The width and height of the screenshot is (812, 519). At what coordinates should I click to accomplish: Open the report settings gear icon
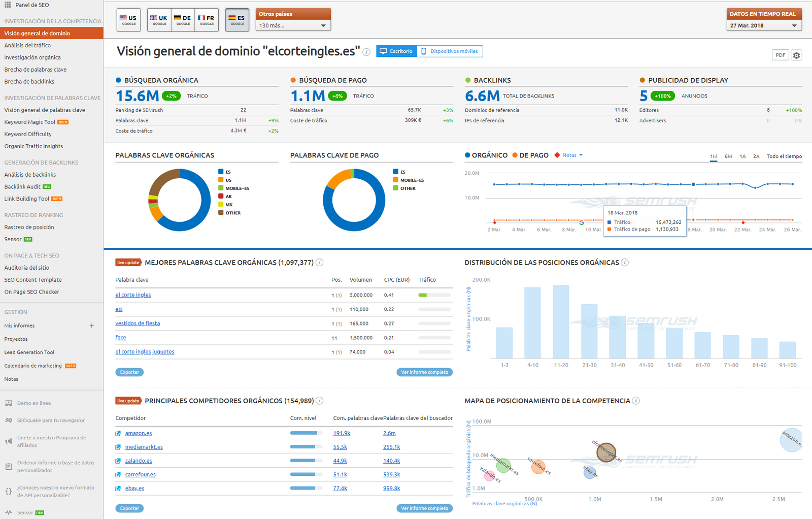click(796, 55)
